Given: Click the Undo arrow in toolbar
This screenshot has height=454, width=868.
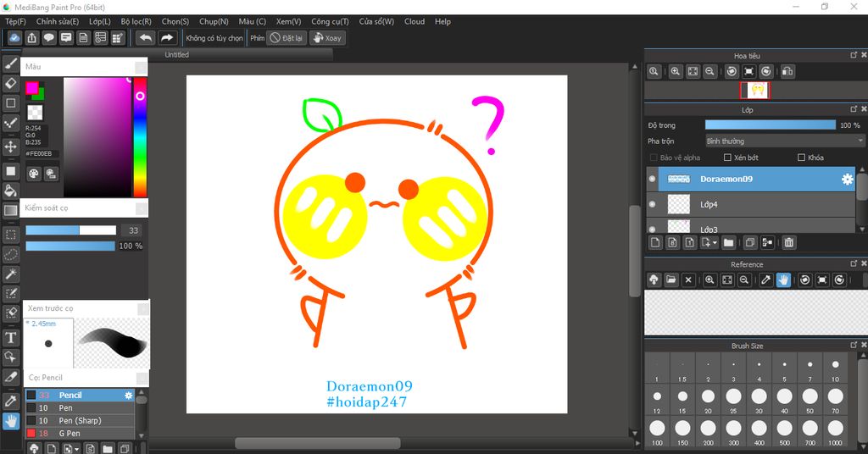Looking at the screenshot, I should click(146, 37).
